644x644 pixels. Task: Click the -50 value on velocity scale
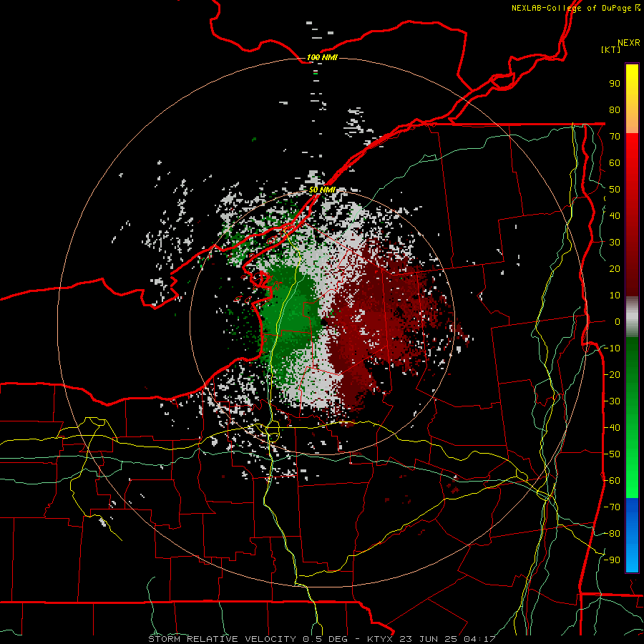612,454
